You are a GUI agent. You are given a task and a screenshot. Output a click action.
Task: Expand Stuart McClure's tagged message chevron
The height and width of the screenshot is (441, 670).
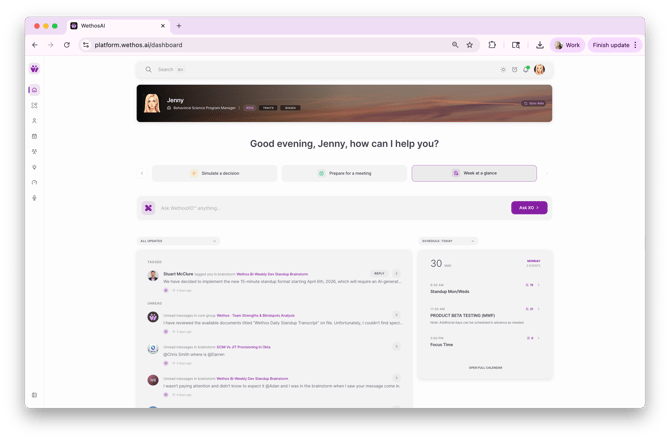click(x=397, y=273)
